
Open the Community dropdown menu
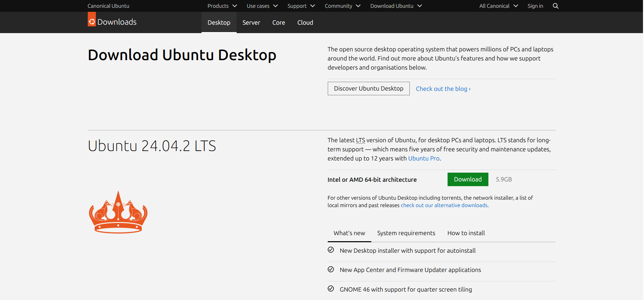click(343, 6)
